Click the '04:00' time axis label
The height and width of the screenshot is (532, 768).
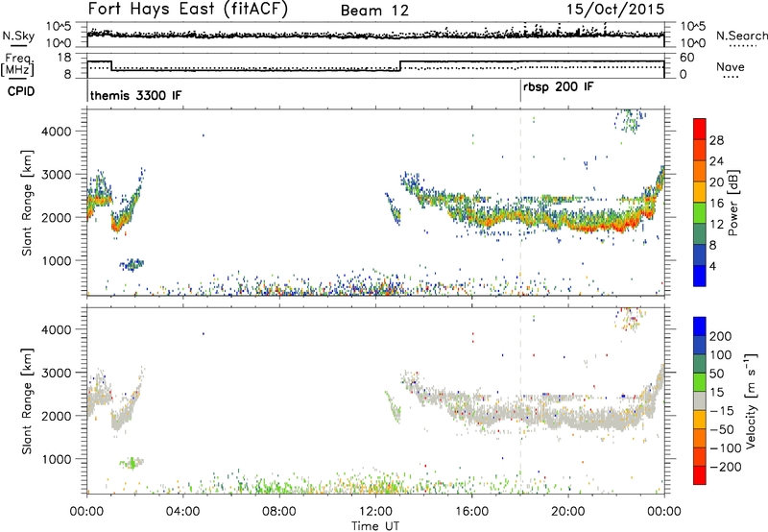183,512
